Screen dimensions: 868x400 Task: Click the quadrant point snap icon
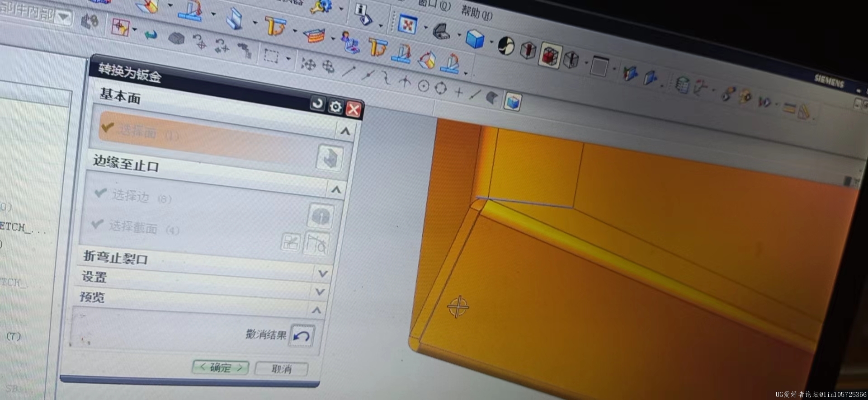click(x=441, y=88)
